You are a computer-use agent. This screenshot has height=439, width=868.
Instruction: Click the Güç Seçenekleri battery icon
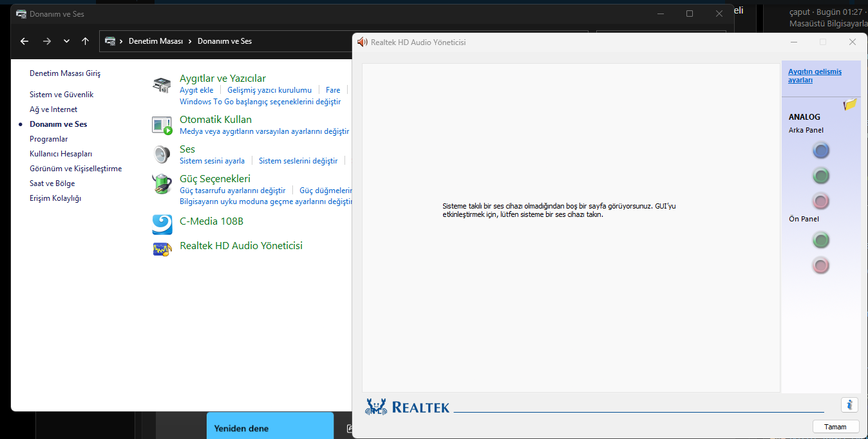tap(162, 184)
